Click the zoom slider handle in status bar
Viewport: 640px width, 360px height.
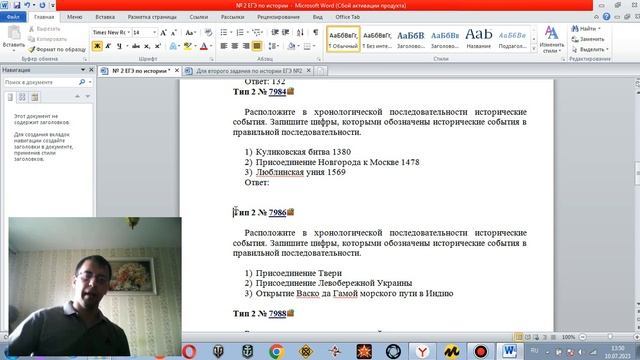click(x=609, y=337)
